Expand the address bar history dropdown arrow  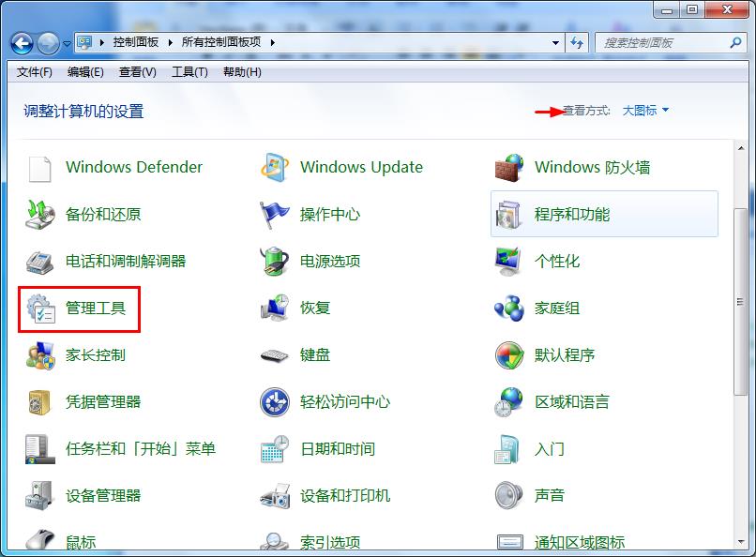[x=556, y=43]
